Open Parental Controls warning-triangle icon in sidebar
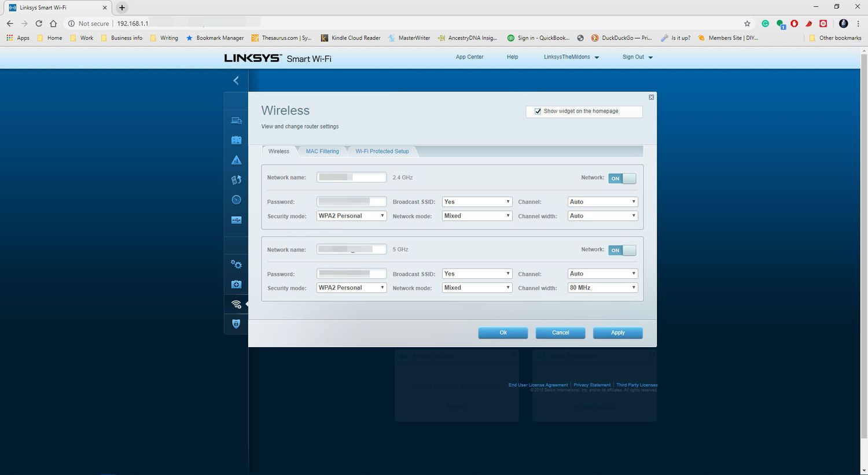Screen dimensions: 868x475 (x=236, y=160)
